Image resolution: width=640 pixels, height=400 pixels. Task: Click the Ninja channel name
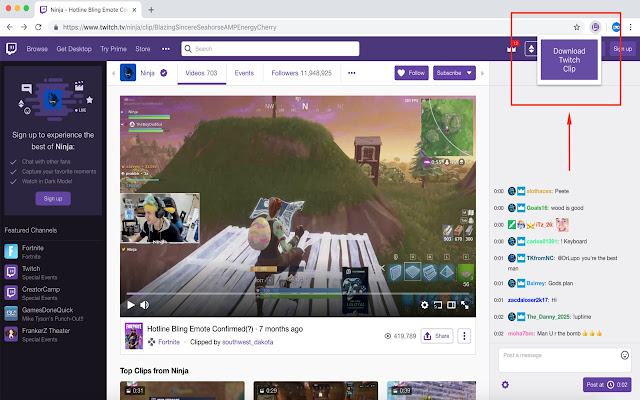tap(147, 73)
